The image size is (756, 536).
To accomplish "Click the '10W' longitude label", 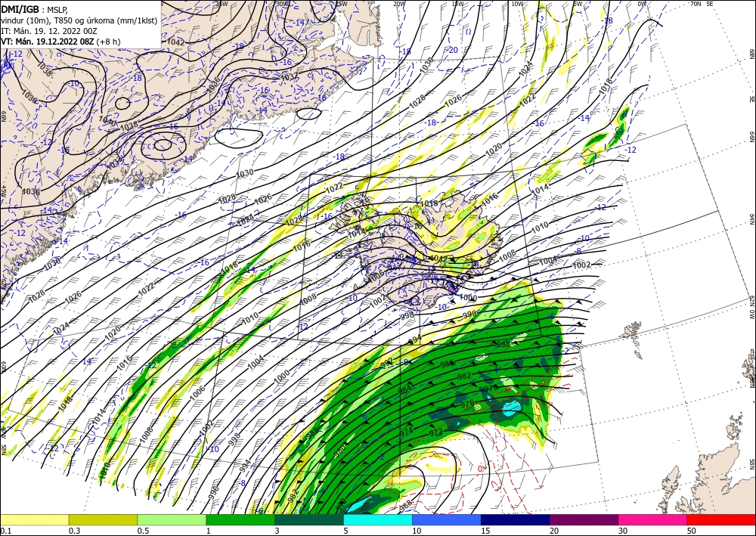I will click(517, 4).
